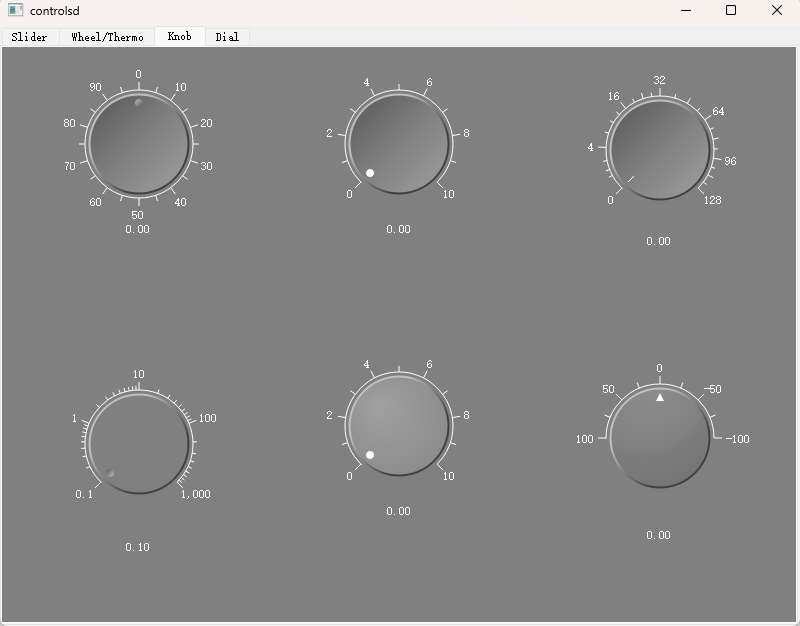Click the active Knob tab
This screenshot has width=800, height=626.
[x=179, y=36]
